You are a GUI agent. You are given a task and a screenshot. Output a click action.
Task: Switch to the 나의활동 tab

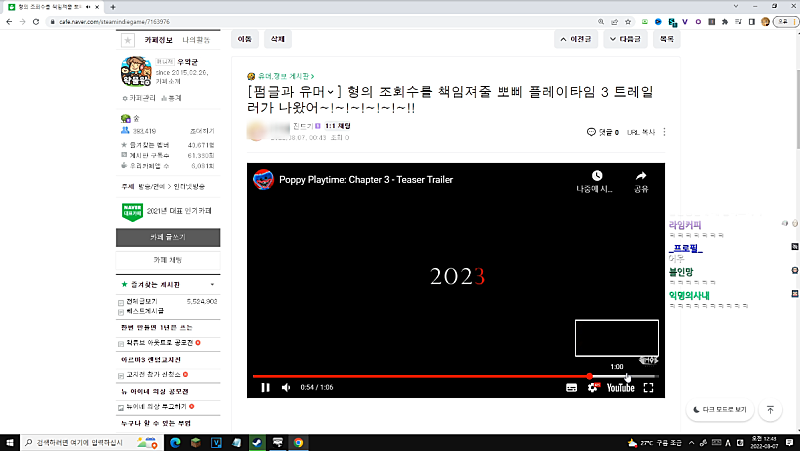pos(197,40)
